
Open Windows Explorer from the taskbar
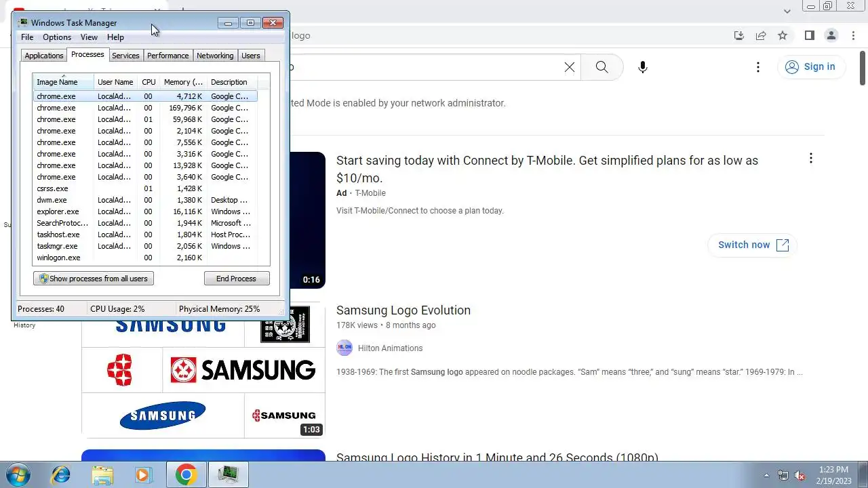[x=102, y=474]
